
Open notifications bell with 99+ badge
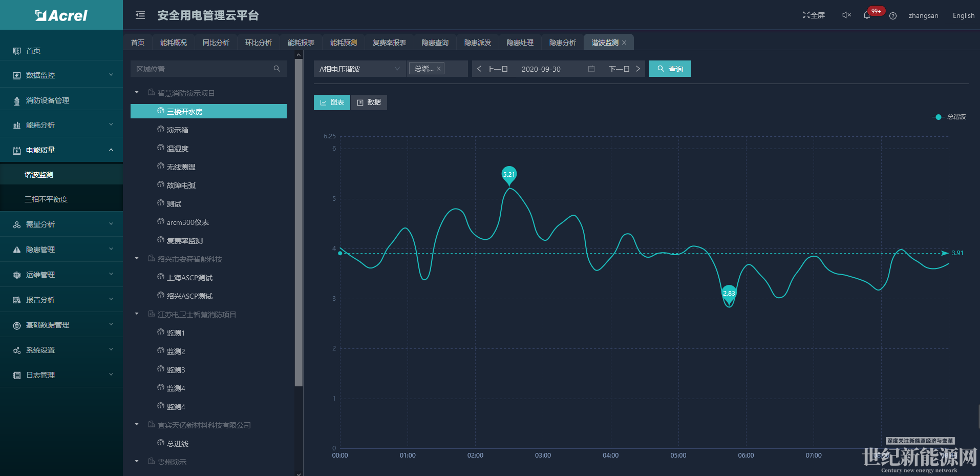tap(867, 15)
